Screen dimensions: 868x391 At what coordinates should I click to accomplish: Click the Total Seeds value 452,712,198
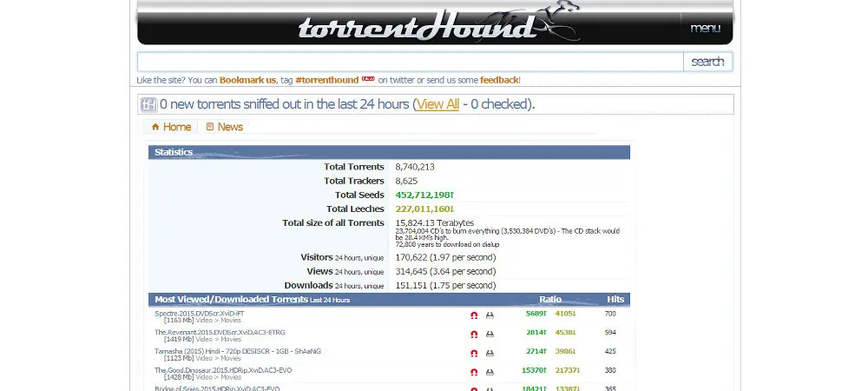click(424, 195)
